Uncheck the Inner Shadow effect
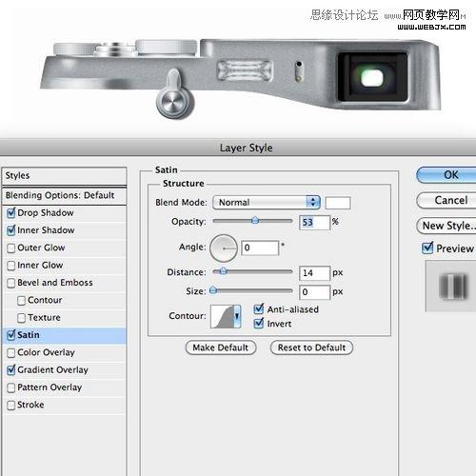This screenshot has height=476, width=476. [x=11, y=230]
